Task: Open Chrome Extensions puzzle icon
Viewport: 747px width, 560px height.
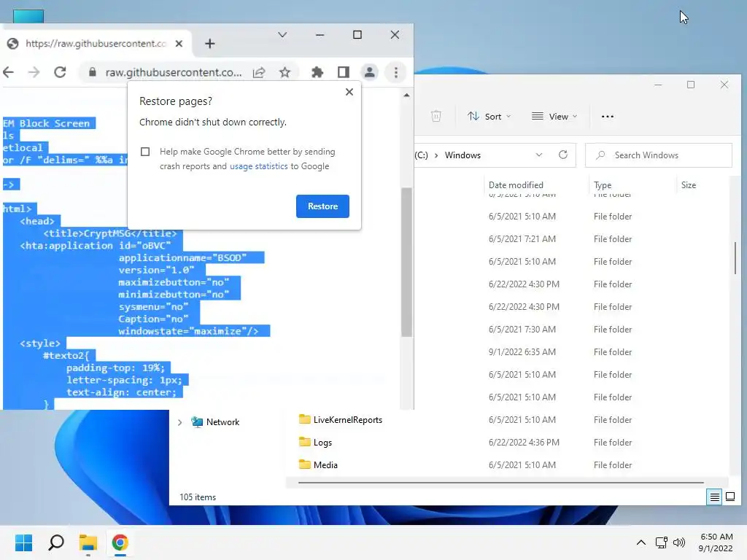Action: pos(317,72)
